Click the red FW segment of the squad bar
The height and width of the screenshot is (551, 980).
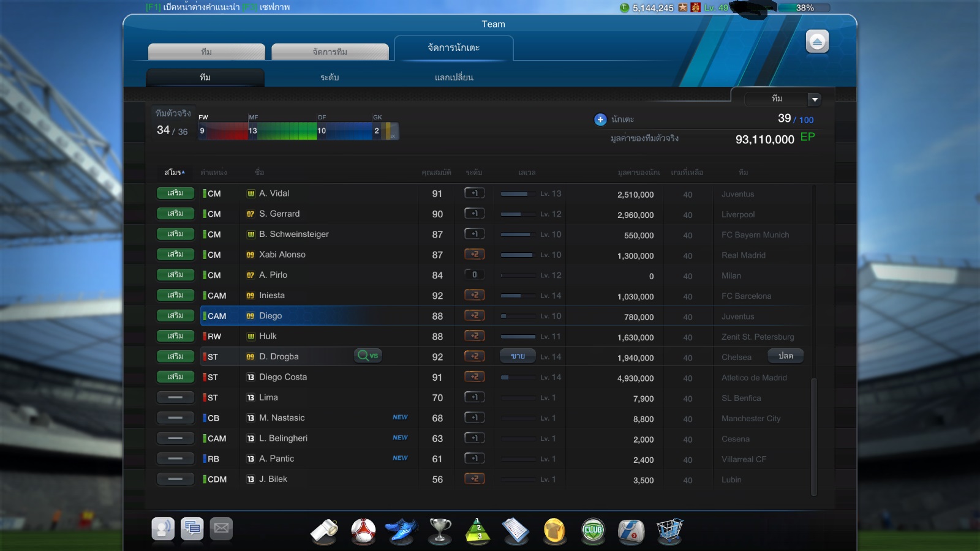pos(222,131)
